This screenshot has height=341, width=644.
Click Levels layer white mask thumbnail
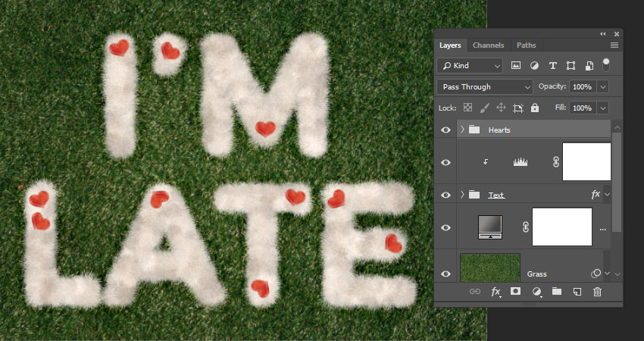coord(586,162)
